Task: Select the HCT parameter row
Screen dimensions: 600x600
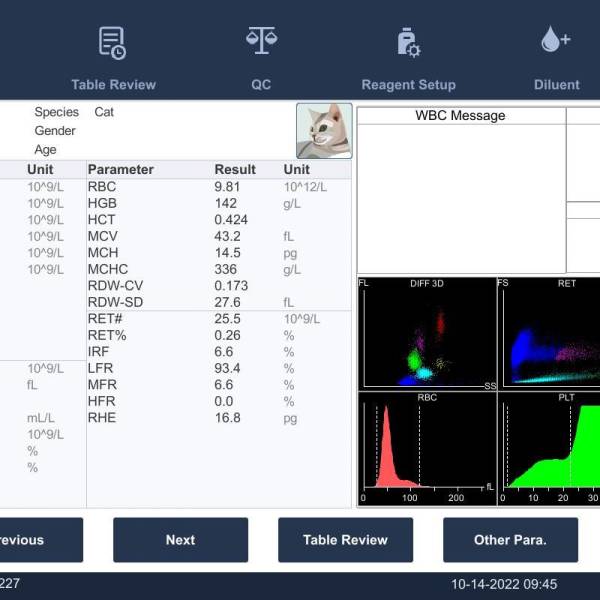Action: [x=219, y=220]
